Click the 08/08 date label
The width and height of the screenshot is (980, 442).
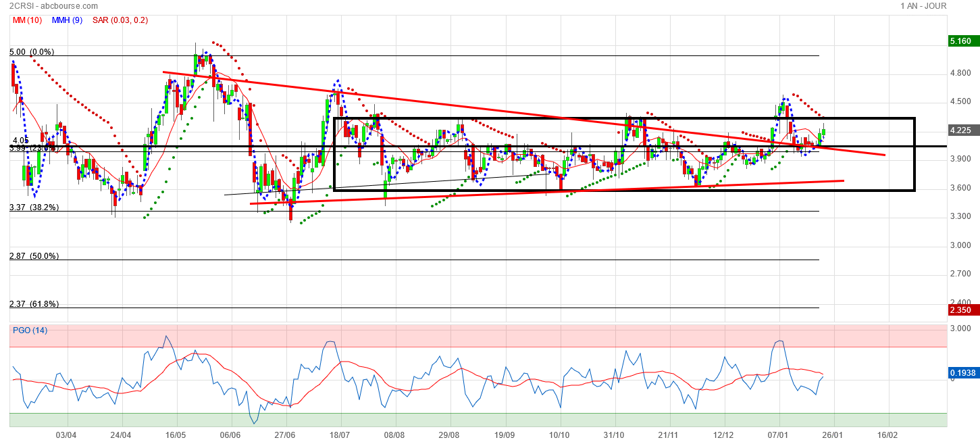[394, 435]
